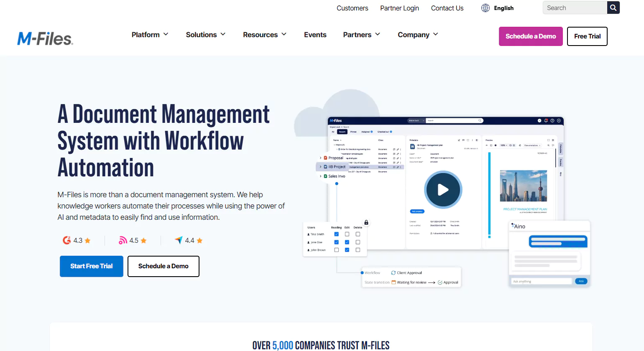The image size is (644, 351).
Task: Click the Capterra rating arrow logo
Action: (179, 240)
